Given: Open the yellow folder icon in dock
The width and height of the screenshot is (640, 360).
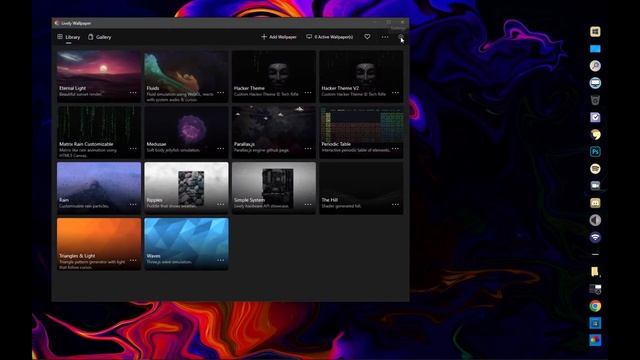Looking at the screenshot, I should 595,271.
